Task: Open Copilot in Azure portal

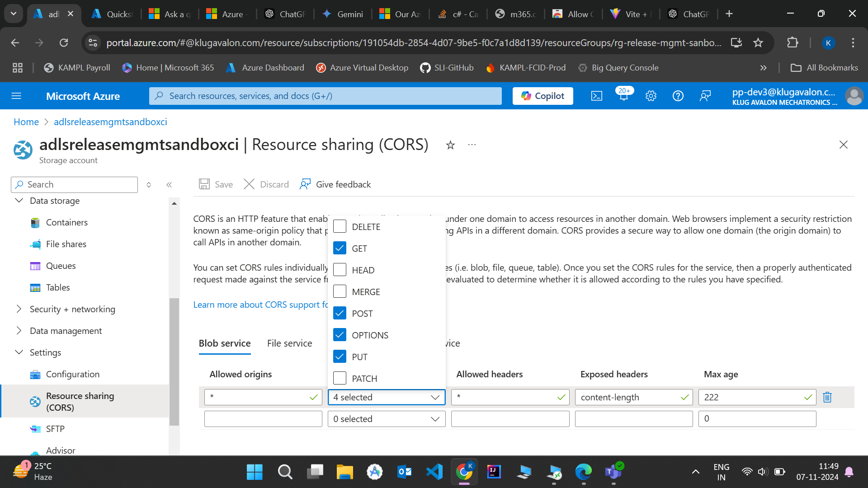Action: click(x=542, y=95)
